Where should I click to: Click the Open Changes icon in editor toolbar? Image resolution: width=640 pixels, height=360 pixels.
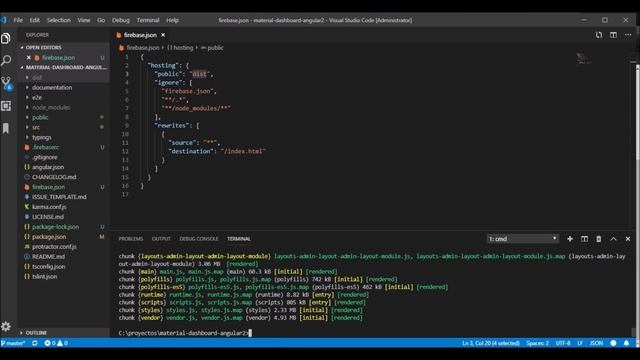click(x=598, y=35)
